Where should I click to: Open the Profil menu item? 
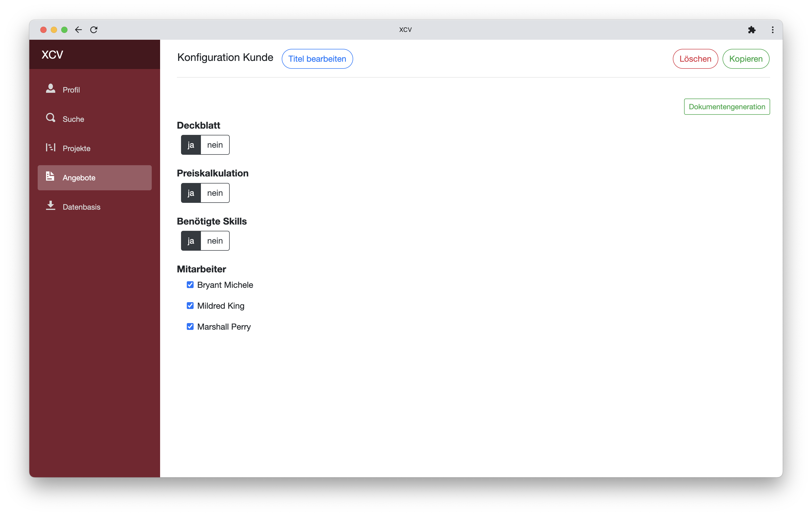coord(95,89)
